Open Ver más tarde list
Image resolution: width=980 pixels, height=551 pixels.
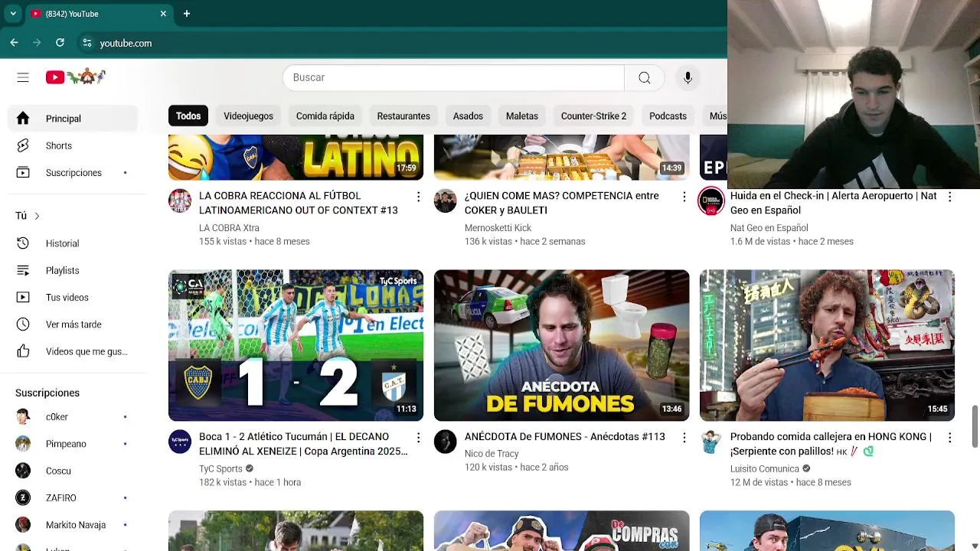(x=73, y=324)
